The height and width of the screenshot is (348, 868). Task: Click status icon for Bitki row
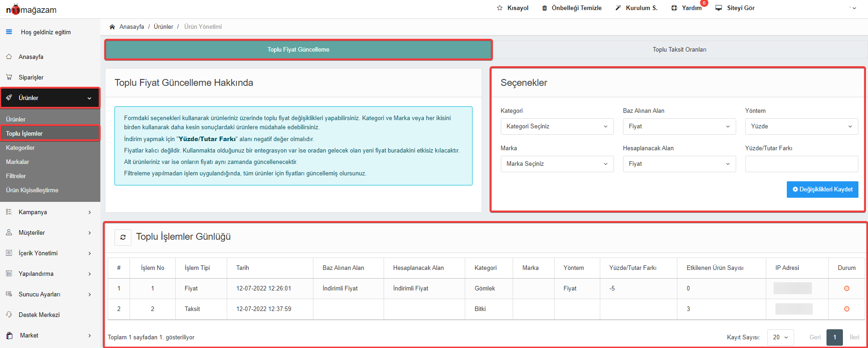[x=847, y=309]
